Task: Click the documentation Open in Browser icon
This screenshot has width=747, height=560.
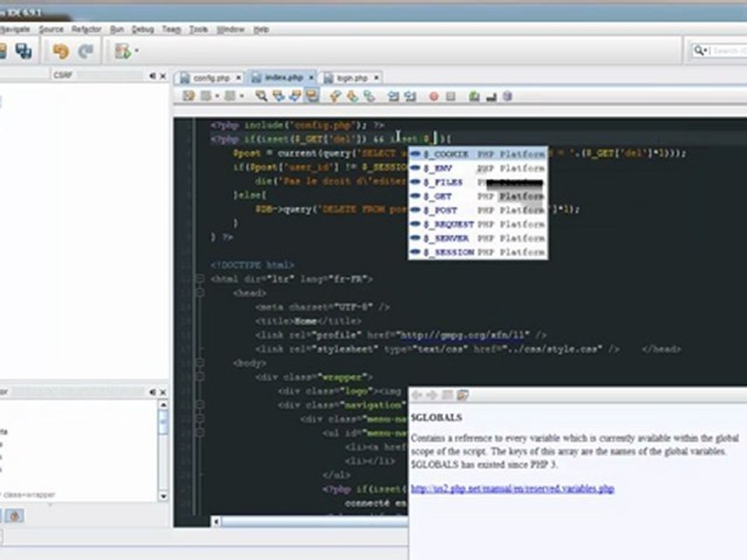Action: tap(462, 395)
